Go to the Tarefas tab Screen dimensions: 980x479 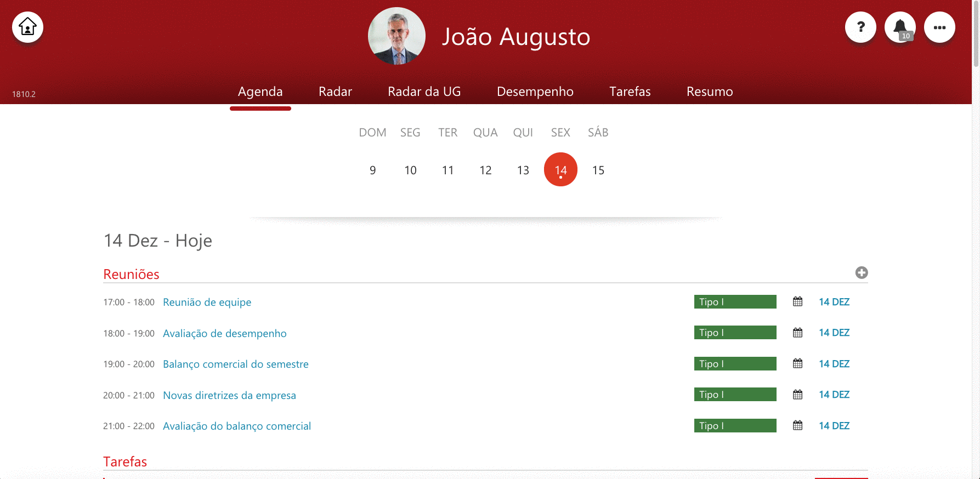pos(630,92)
